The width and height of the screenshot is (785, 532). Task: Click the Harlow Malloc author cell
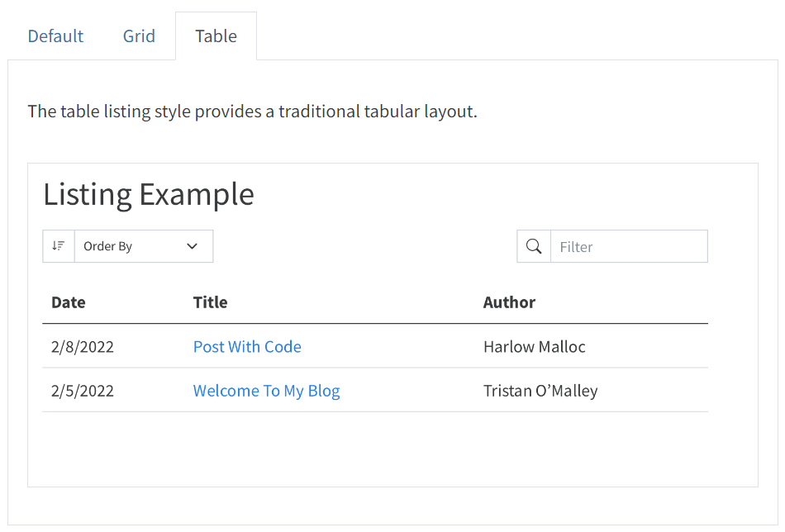534,347
